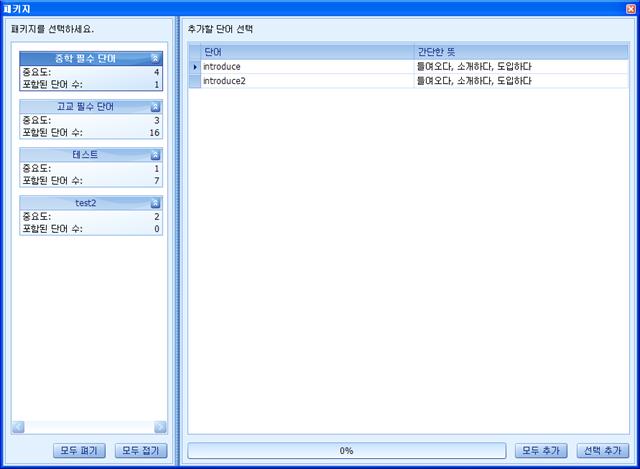Click the 패키지를 선택하세요 label

52,29
